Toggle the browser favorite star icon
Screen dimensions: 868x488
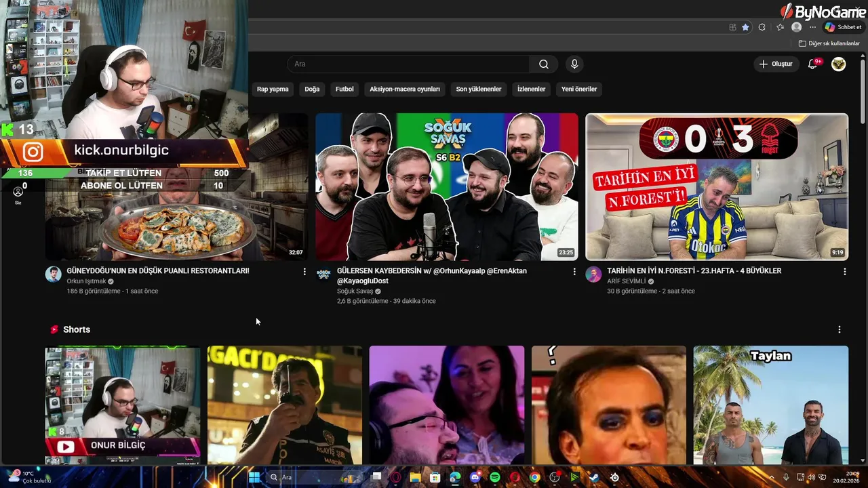[745, 27]
